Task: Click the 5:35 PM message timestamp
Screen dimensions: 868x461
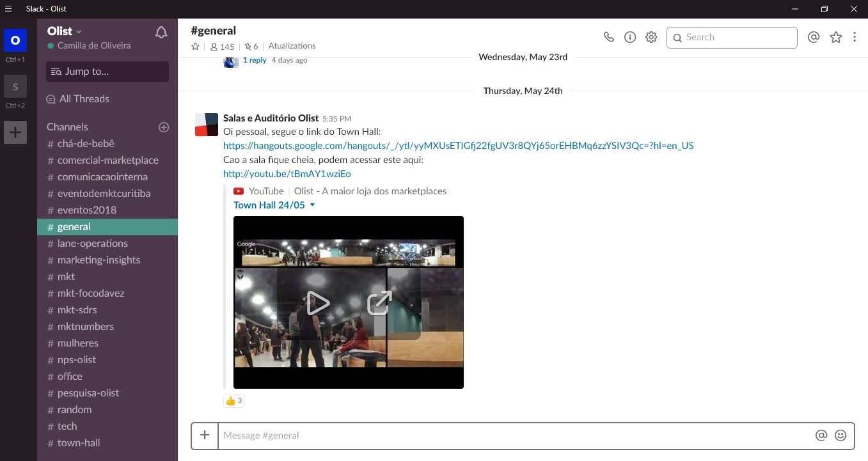Action: pyautogui.click(x=336, y=119)
